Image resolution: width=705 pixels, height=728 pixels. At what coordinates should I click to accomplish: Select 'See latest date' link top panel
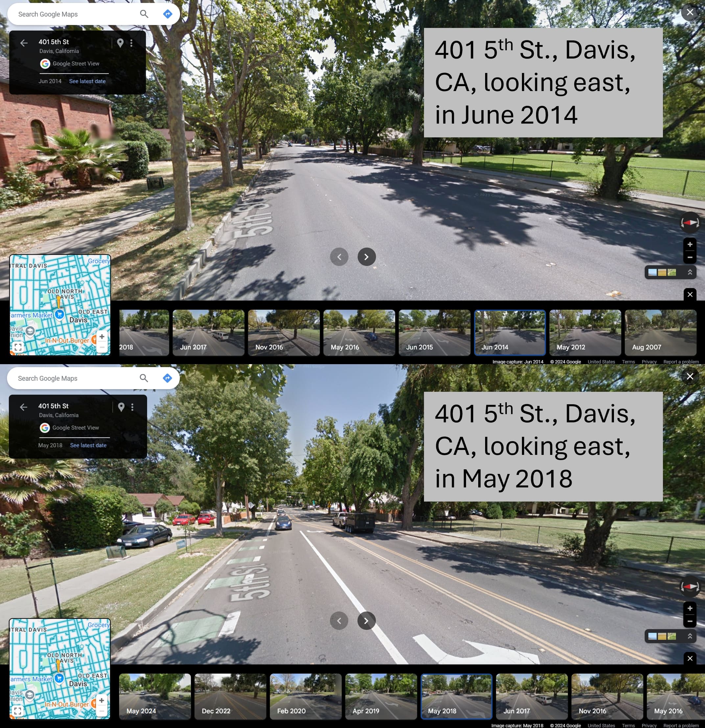[87, 81]
